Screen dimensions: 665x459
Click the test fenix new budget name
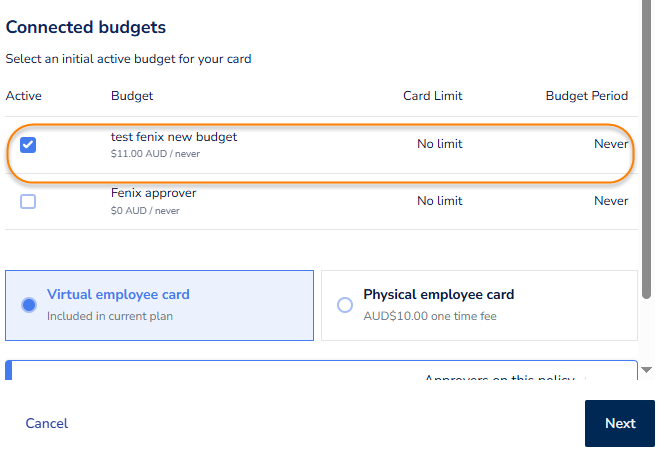pos(174,136)
